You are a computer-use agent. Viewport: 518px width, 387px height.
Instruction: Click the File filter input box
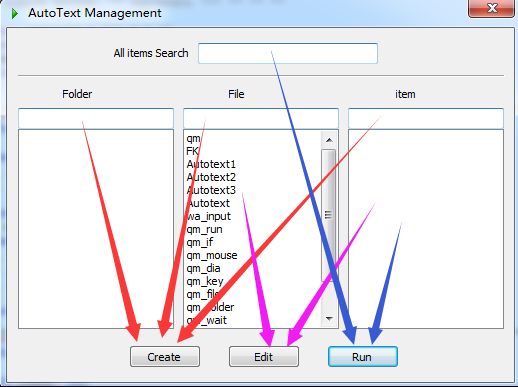(261, 118)
